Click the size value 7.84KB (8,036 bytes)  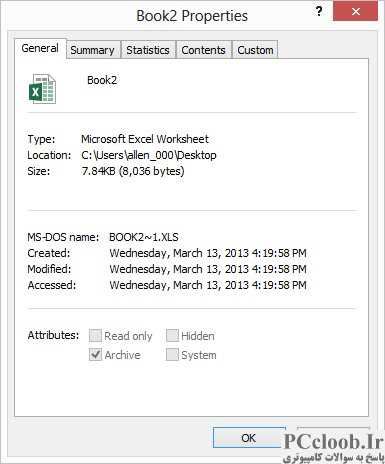point(133,171)
